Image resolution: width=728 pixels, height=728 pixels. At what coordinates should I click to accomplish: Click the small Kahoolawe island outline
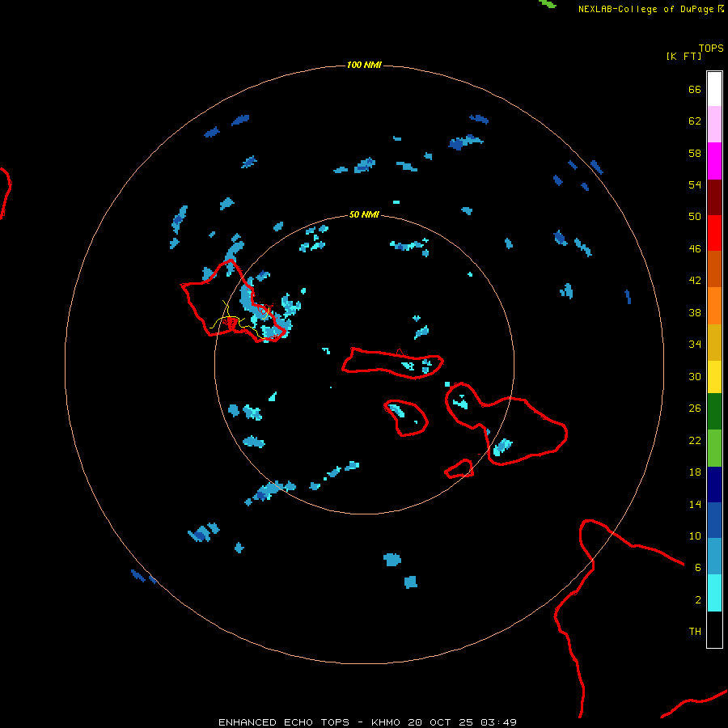click(x=459, y=469)
